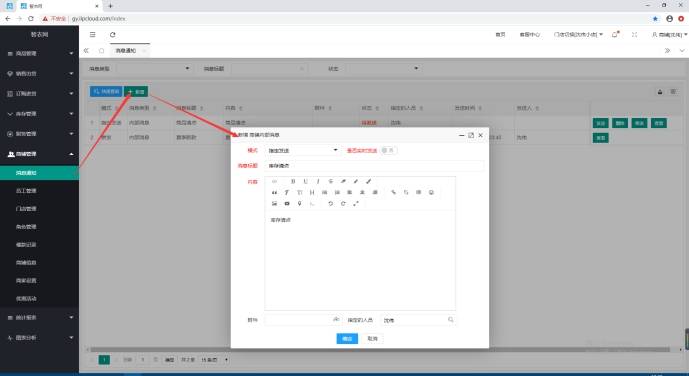Insert an image using the editor picture icon

274,203
